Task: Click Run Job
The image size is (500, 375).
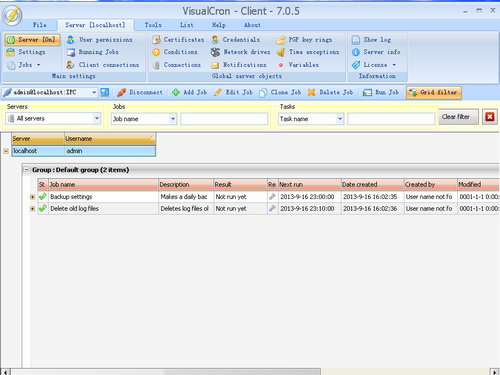Action: coord(381,92)
